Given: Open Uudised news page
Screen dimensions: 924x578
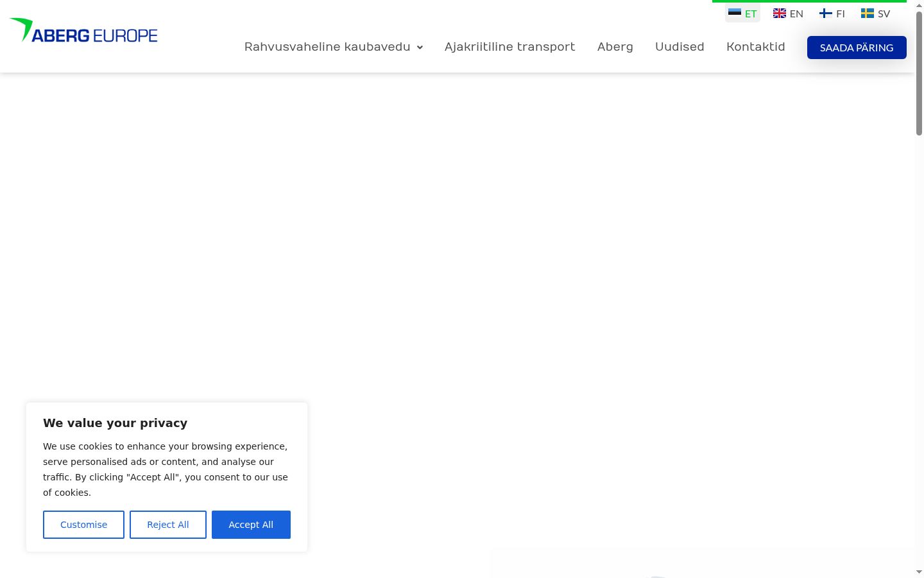Looking at the screenshot, I should click(x=680, y=47).
